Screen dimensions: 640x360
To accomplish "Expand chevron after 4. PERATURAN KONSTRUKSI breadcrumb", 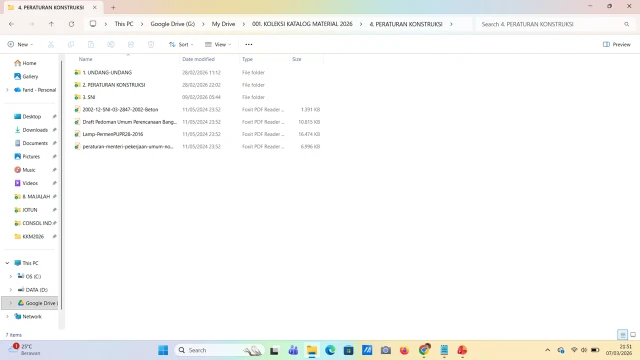I will click(x=451, y=24).
